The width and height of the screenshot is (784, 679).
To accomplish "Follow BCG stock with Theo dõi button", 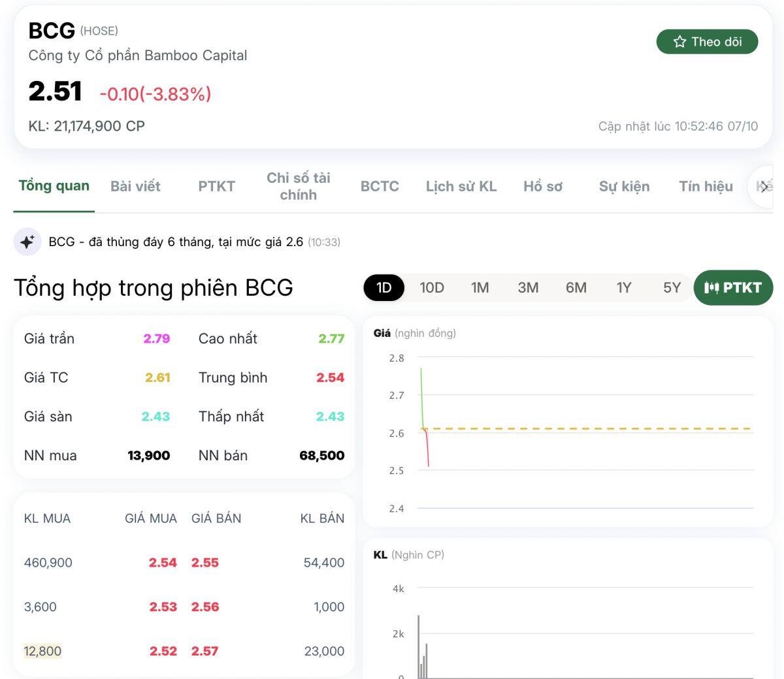I will (708, 41).
